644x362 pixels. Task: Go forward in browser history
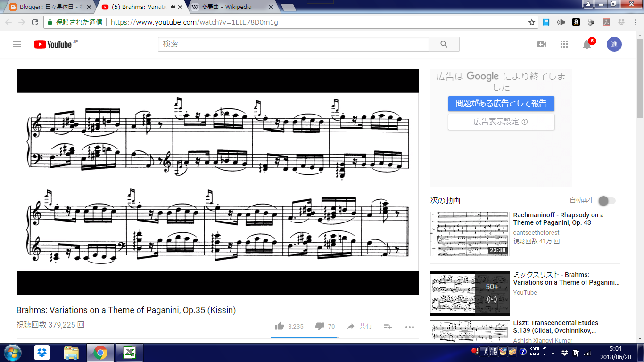click(22, 22)
